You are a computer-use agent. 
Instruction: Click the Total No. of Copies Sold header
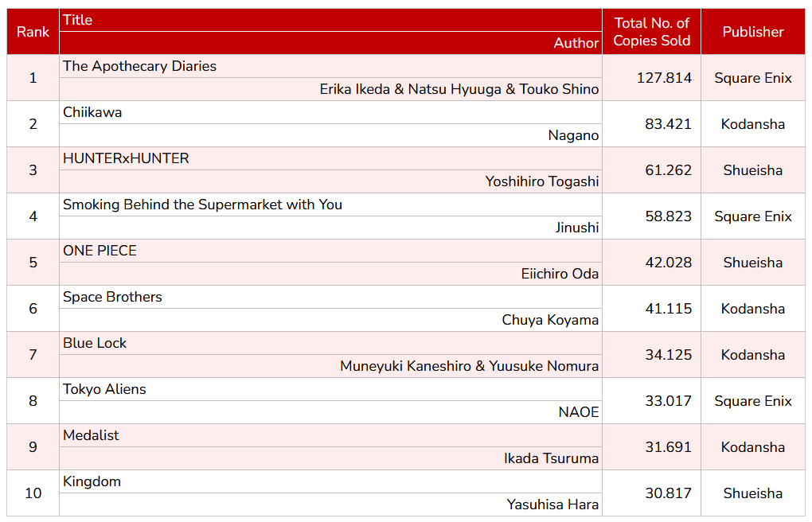click(x=651, y=32)
